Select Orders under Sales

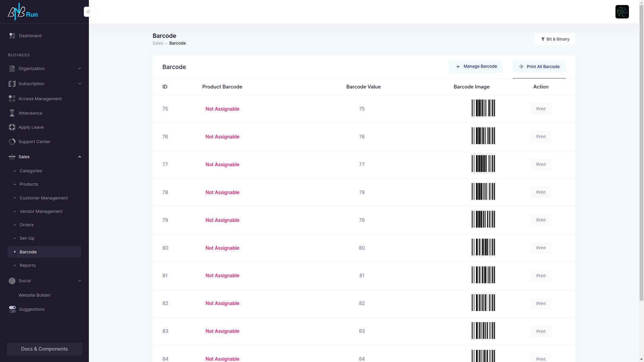coord(44,225)
